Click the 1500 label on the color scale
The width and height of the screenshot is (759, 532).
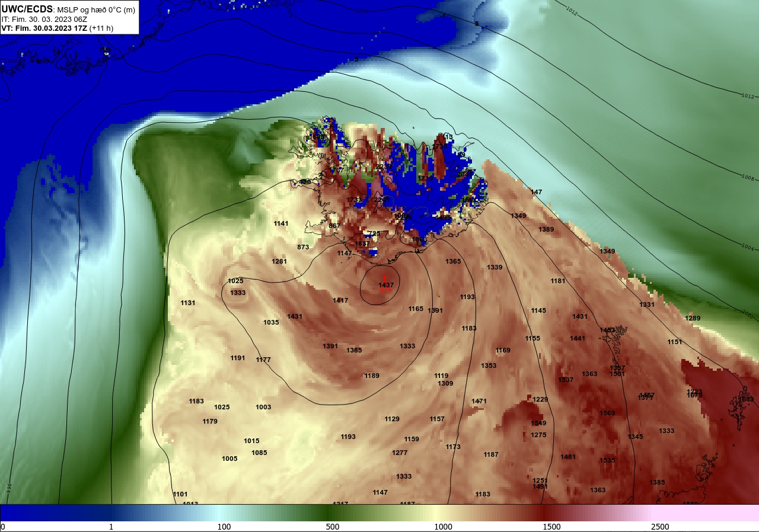tap(551, 527)
